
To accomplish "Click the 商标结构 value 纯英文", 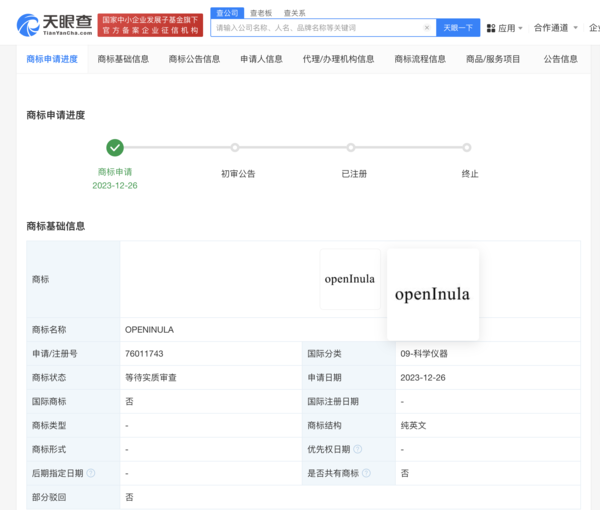I will coord(413,425).
